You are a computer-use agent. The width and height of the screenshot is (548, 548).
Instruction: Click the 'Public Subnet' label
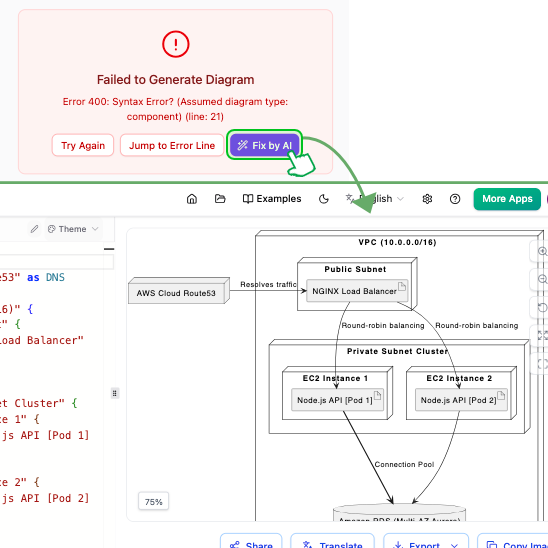coord(355,269)
